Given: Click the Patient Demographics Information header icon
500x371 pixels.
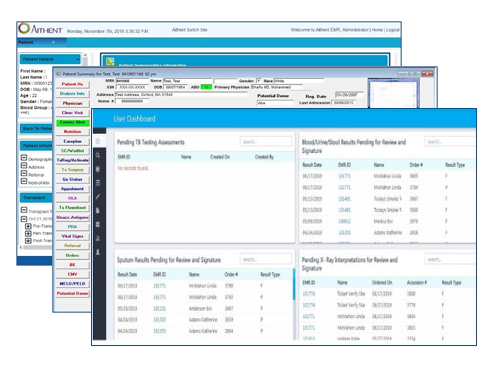Looking at the screenshot, I should 110,61.
